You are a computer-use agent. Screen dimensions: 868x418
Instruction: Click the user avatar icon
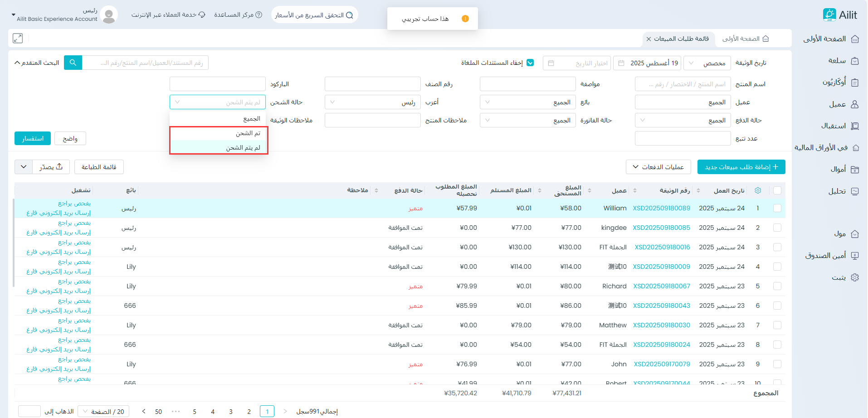(x=109, y=15)
